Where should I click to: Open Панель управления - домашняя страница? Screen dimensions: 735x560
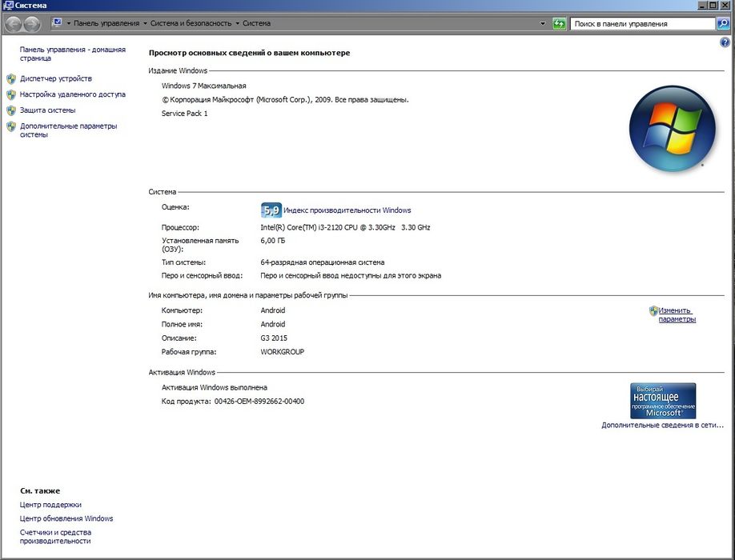pyautogui.click(x=73, y=54)
